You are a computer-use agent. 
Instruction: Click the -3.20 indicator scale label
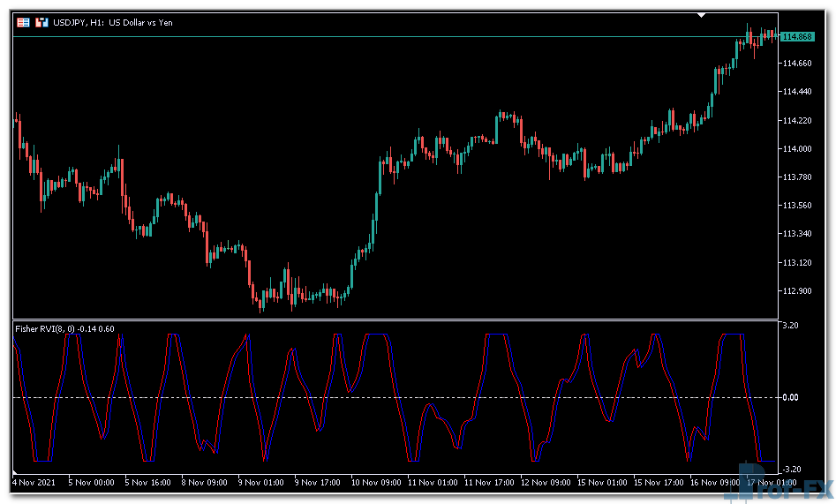(x=790, y=470)
